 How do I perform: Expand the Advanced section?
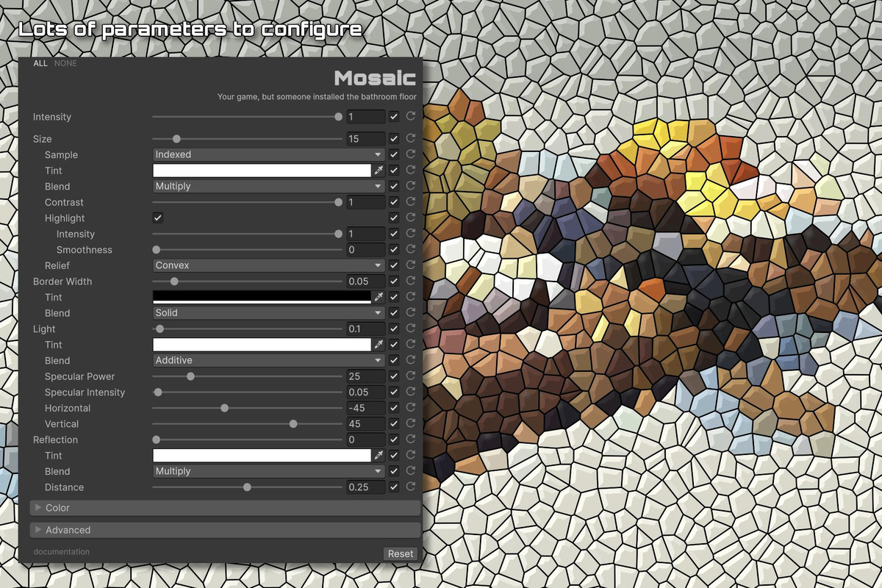[225, 530]
